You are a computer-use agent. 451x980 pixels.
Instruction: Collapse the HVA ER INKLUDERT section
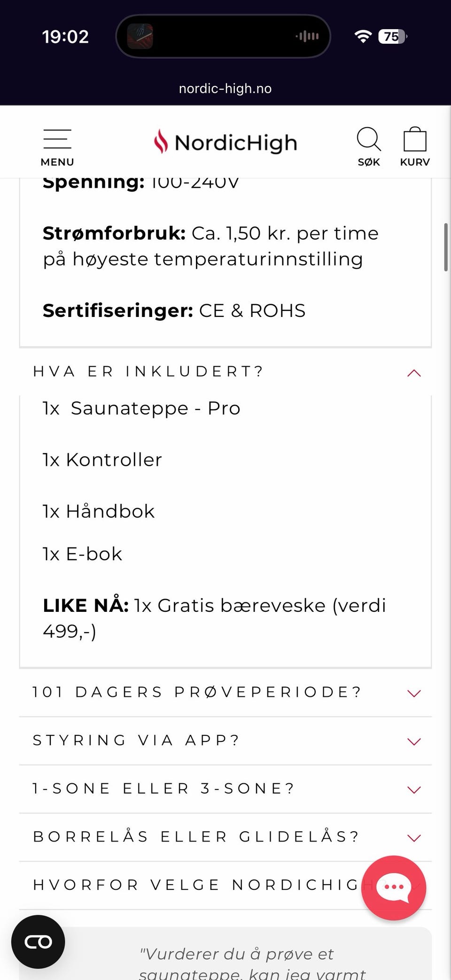[x=413, y=372]
